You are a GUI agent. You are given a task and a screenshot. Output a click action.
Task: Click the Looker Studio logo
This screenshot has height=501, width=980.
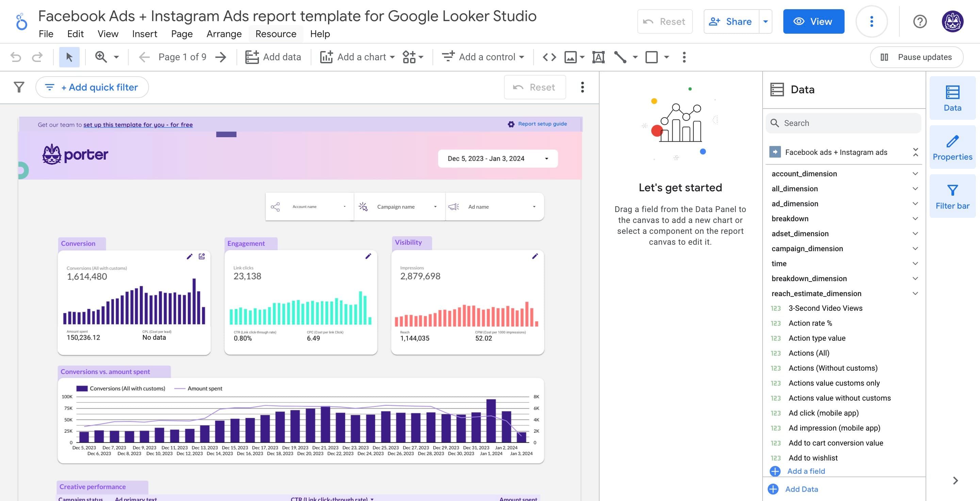pyautogui.click(x=21, y=21)
